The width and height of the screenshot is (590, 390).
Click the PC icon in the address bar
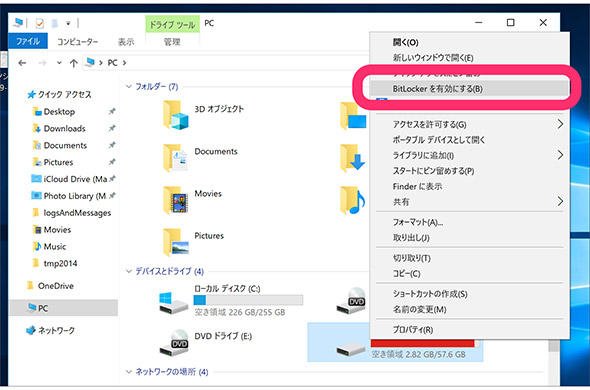click(x=90, y=62)
